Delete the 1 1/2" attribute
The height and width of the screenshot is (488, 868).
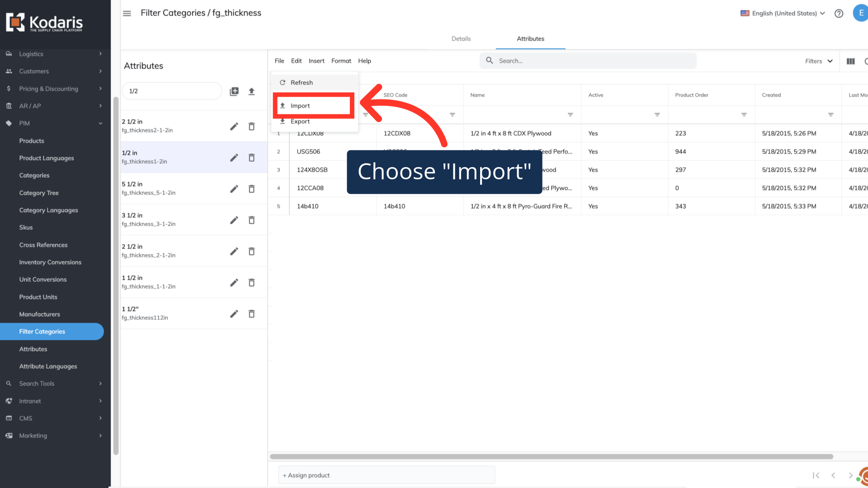point(252,314)
